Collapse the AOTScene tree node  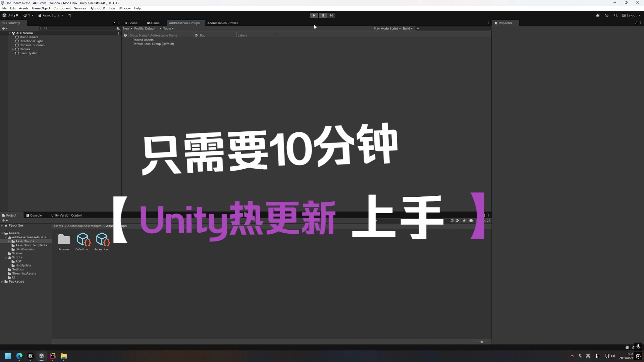pyautogui.click(x=10, y=33)
